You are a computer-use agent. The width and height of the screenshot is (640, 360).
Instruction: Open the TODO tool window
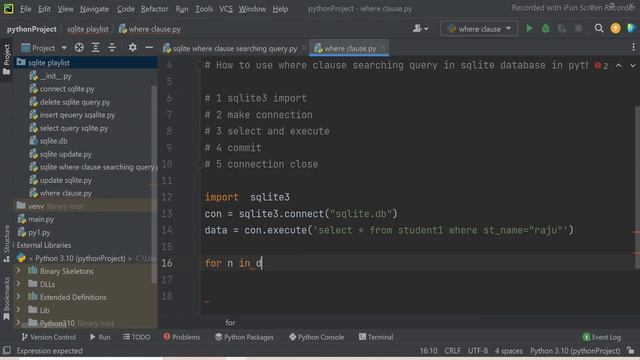coord(136,337)
